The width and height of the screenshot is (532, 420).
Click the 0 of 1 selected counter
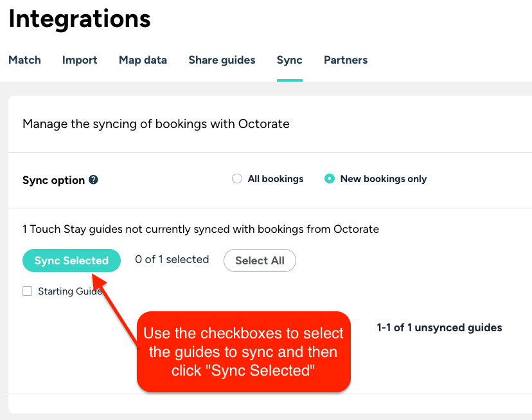(172, 259)
